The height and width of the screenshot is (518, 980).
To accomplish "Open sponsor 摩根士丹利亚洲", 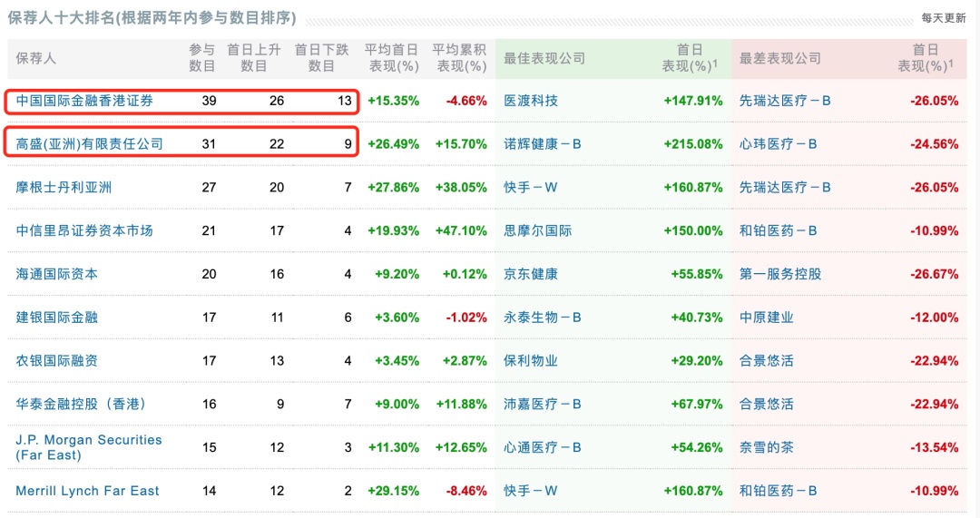I will (64, 188).
